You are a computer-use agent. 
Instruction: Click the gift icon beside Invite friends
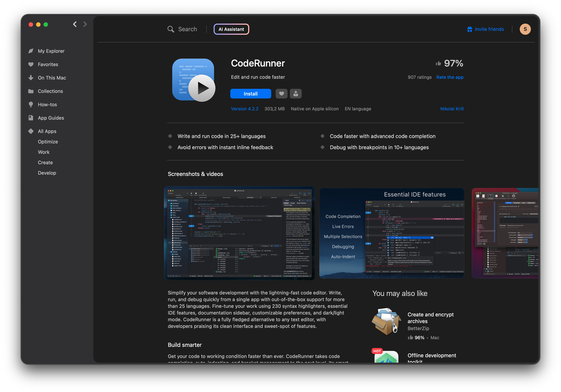pos(469,29)
